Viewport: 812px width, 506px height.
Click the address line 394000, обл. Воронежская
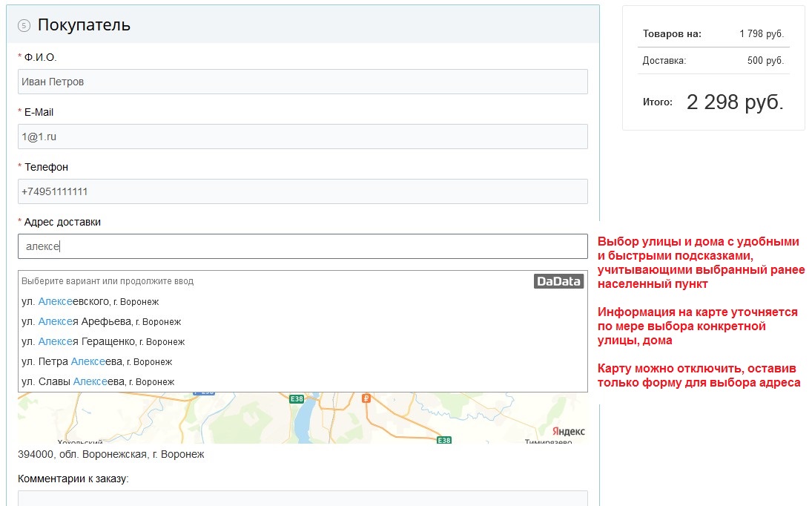(x=111, y=454)
